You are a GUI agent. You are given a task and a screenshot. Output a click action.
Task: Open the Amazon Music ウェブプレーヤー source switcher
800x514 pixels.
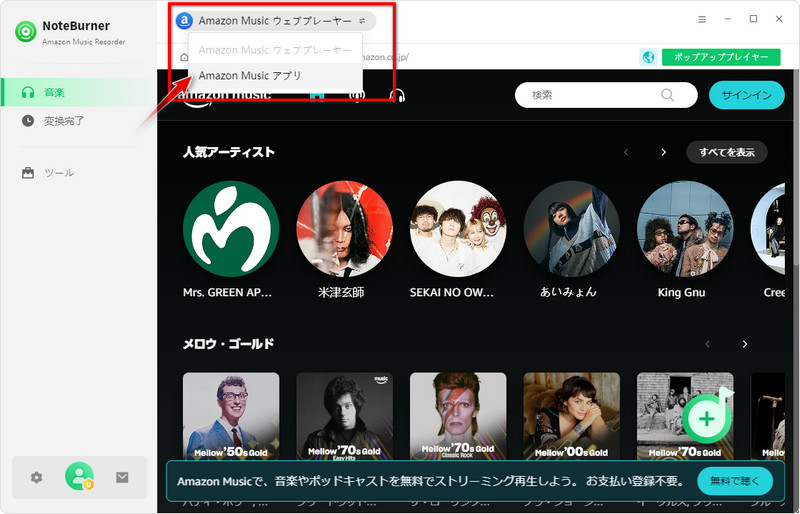click(274, 21)
